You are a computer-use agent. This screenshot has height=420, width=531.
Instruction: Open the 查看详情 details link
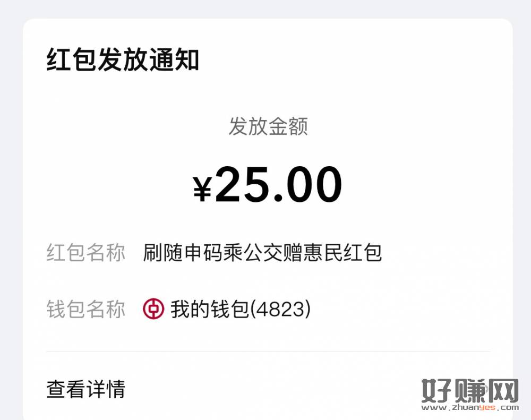86,389
